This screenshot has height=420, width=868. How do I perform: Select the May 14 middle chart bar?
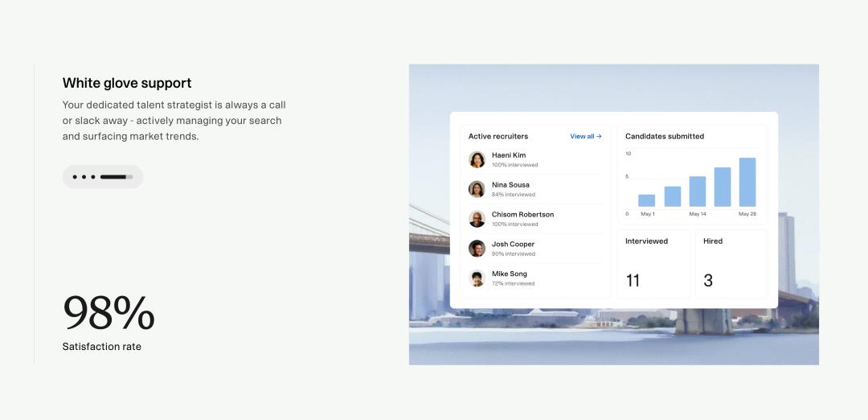click(698, 191)
